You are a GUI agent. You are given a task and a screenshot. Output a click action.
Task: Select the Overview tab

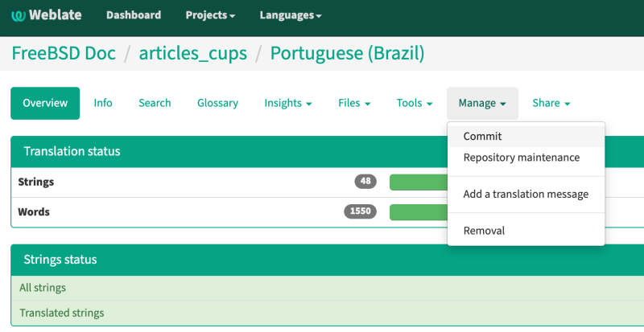click(x=45, y=103)
